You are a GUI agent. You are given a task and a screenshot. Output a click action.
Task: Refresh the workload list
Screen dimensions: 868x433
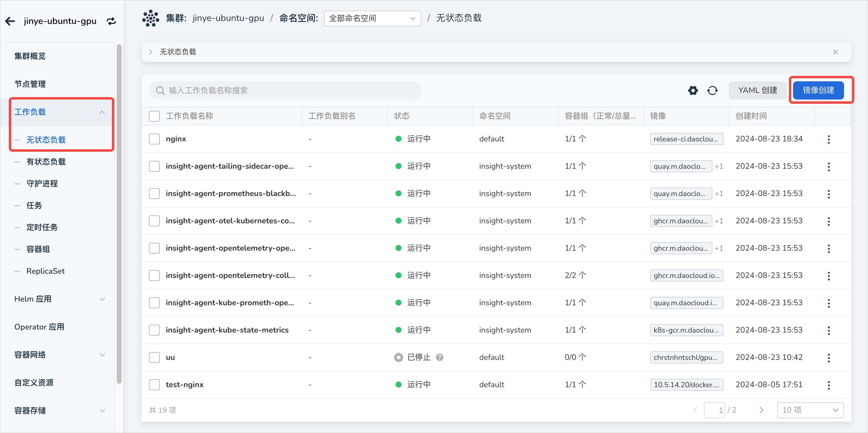click(712, 90)
